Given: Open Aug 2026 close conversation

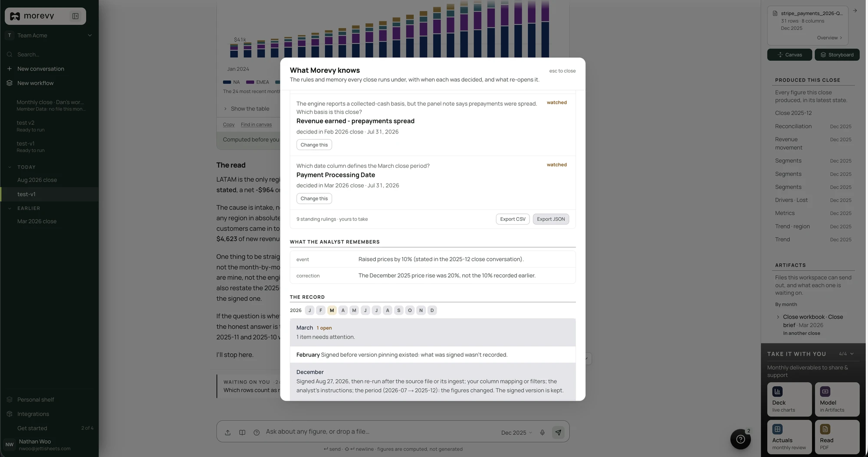Looking at the screenshot, I should point(49,180).
